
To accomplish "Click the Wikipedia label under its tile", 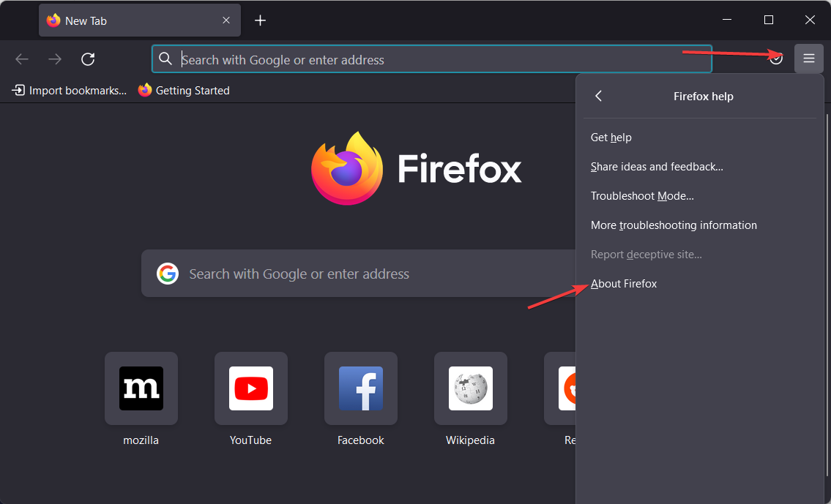I will coord(471,440).
